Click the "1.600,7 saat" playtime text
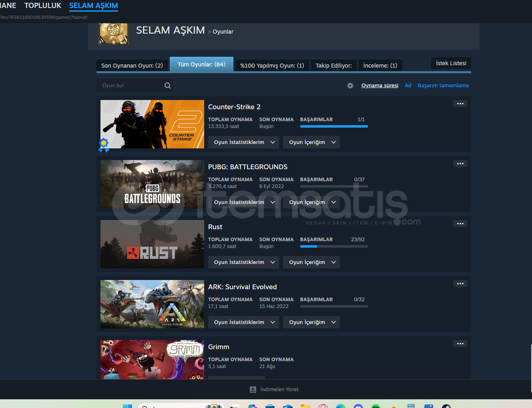This screenshot has width=532, height=408. (x=222, y=246)
